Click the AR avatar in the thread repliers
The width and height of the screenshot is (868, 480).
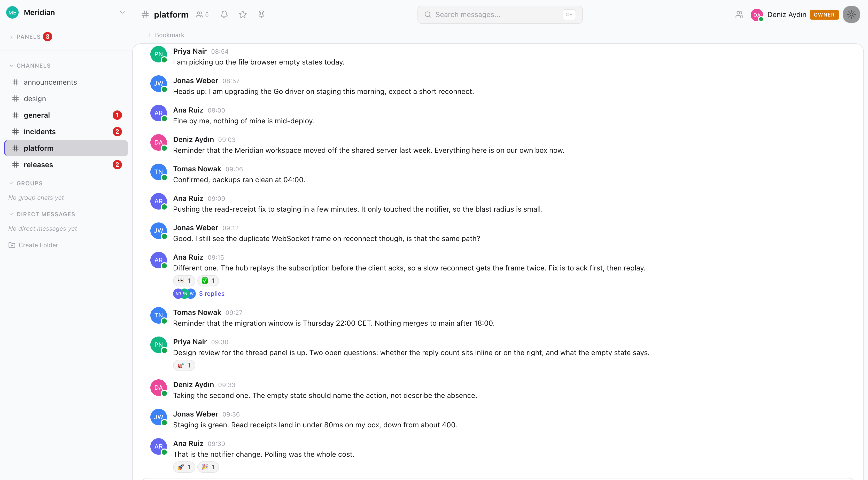[177, 293]
